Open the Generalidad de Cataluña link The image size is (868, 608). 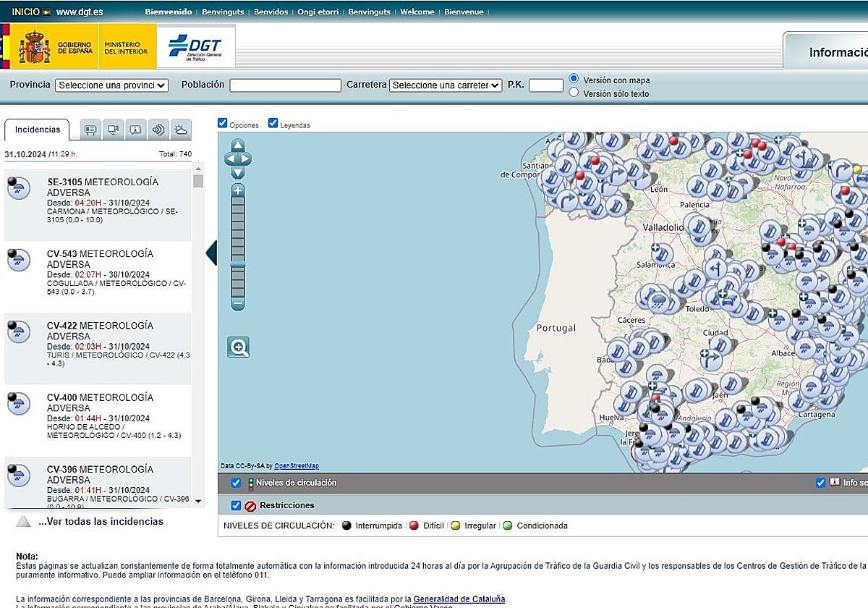[x=459, y=599]
